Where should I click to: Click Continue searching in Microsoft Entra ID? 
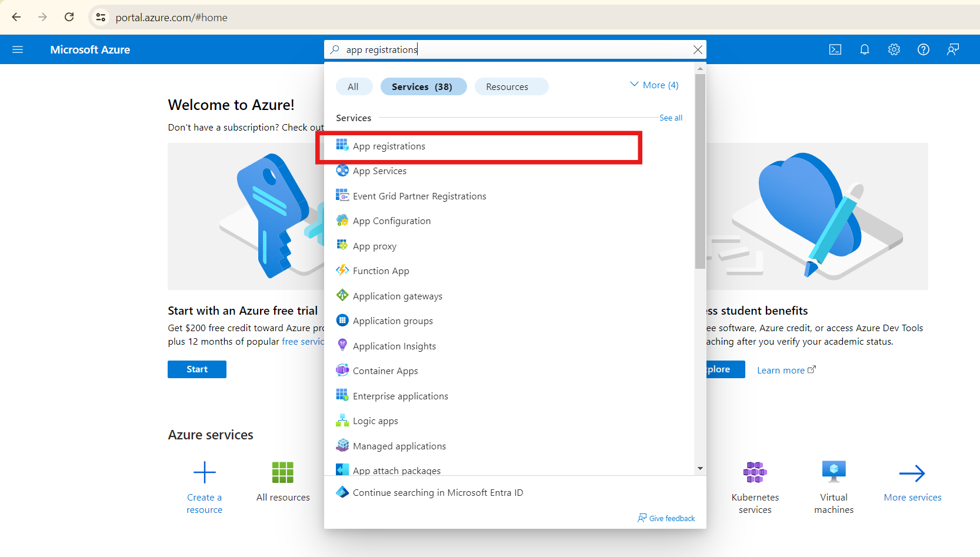[x=438, y=493]
